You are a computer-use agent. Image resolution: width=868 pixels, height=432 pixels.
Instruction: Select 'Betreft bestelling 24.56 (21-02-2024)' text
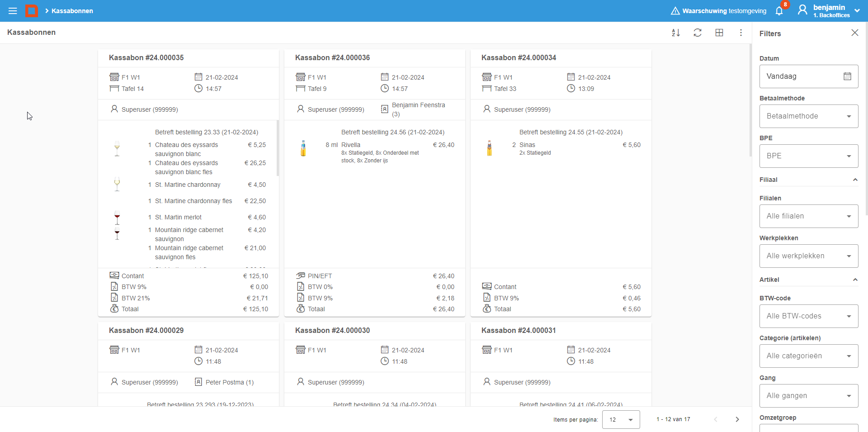pos(393,132)
